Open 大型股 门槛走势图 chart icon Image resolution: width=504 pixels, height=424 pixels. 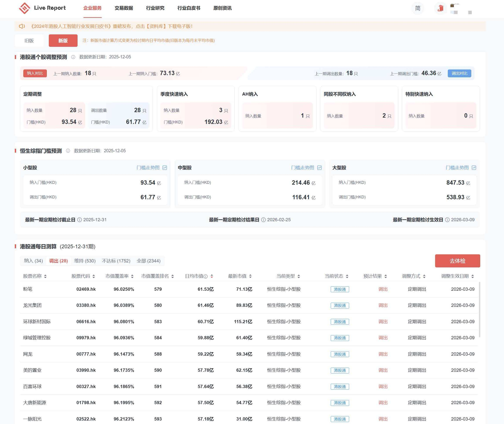(x=474, y=168)
